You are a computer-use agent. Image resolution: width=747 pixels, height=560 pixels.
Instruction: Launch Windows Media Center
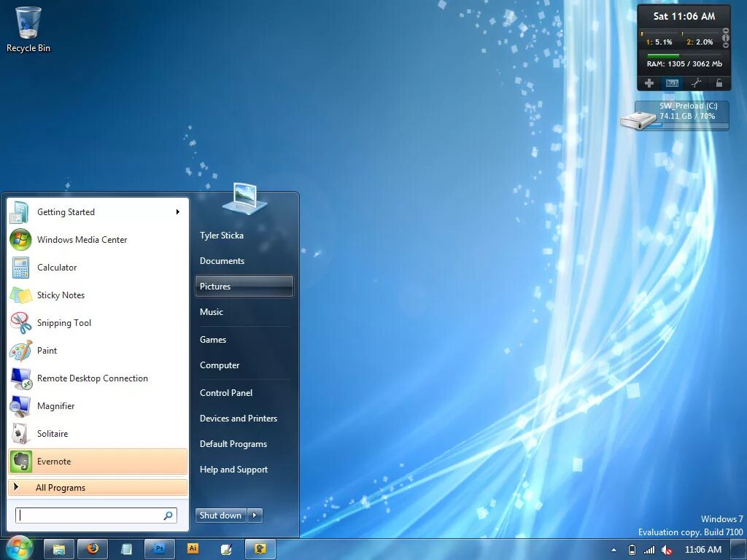click(98, 239)
